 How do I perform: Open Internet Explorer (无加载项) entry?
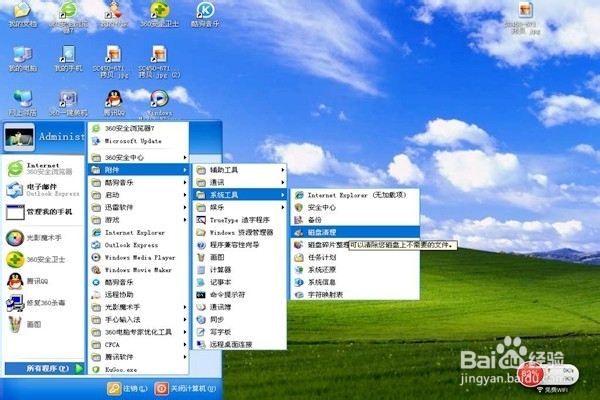pos(355,195)
